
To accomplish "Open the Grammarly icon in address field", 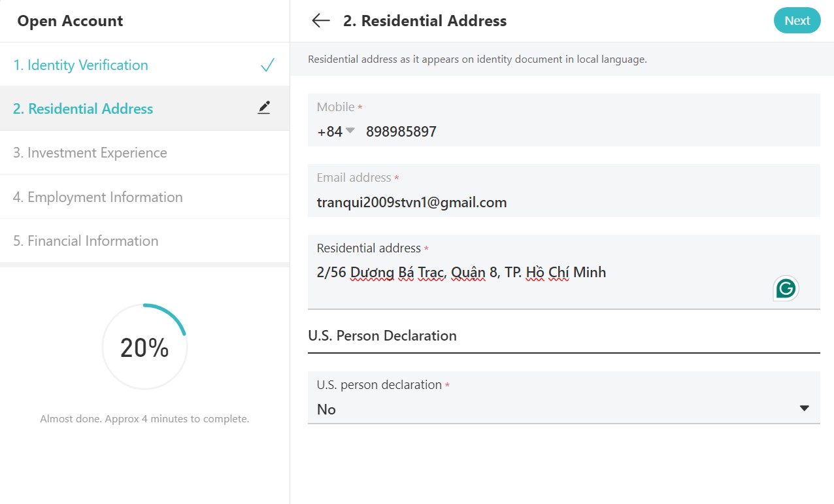I will point(786,288).
